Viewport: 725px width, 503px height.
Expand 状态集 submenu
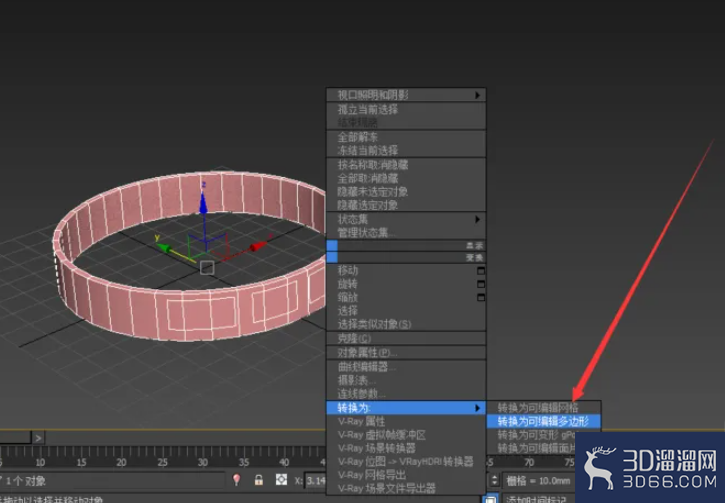tap(406, 219)
